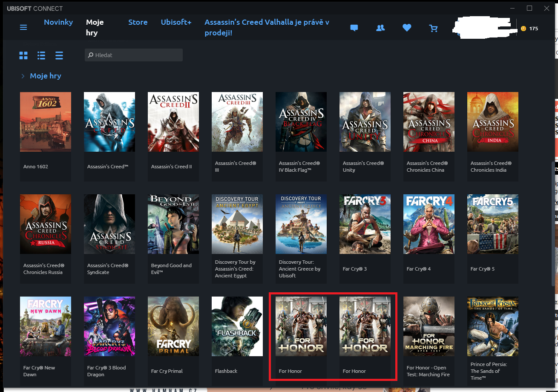
Task: Switch to compact list view
Action: pyautogui.click(x=59, y=55)
